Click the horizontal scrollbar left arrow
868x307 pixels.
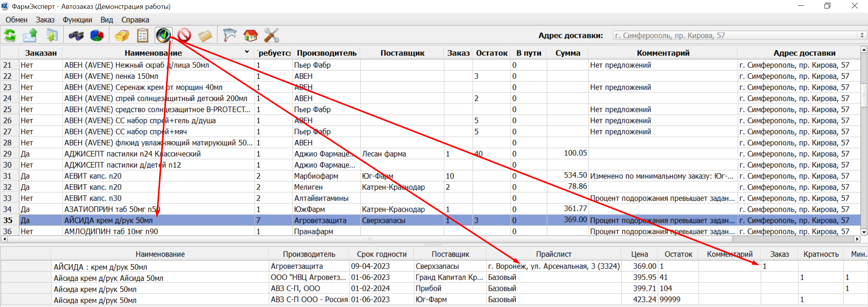(4, 239)
